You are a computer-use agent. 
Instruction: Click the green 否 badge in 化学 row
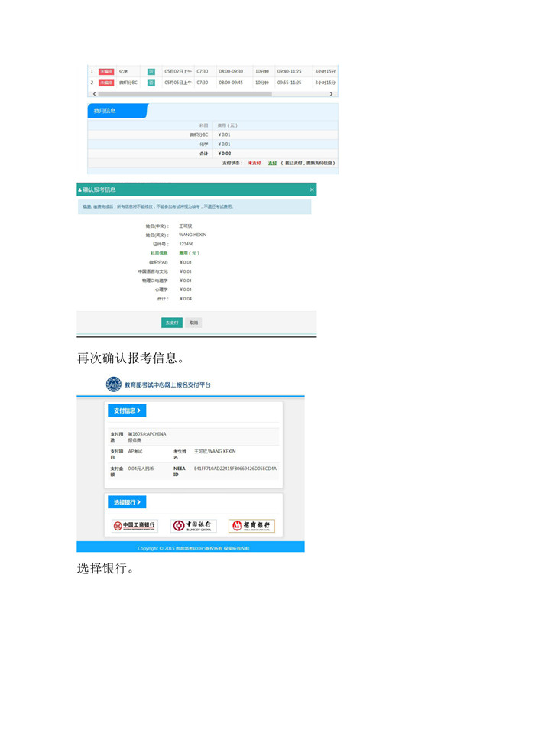click(x=151, y=71)
